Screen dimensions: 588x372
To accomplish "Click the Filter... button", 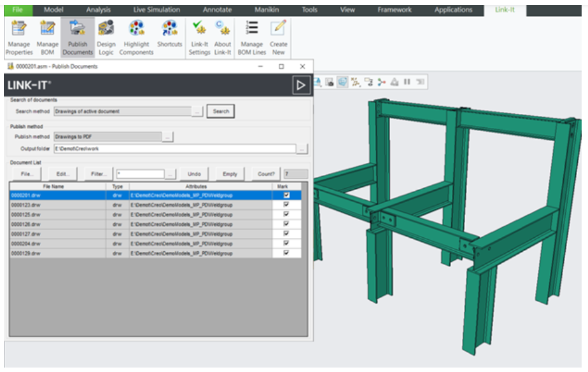I will [99, 174].
